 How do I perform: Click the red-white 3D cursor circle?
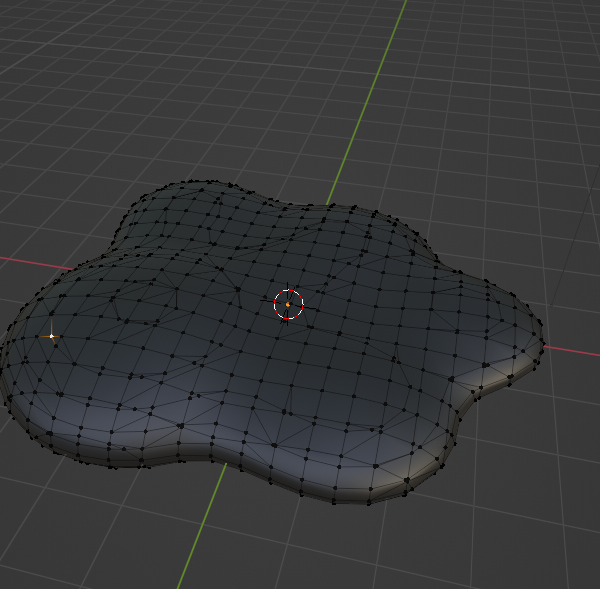click(x=289, y=304)
